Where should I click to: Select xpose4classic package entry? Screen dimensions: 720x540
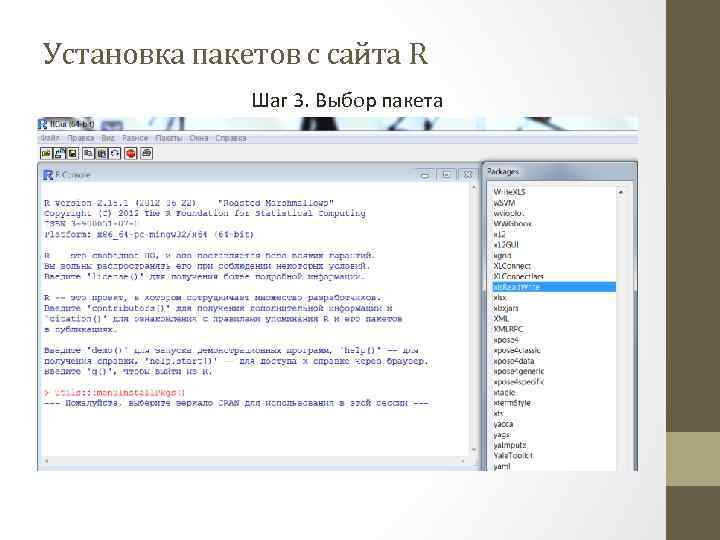tap(517, 350)
